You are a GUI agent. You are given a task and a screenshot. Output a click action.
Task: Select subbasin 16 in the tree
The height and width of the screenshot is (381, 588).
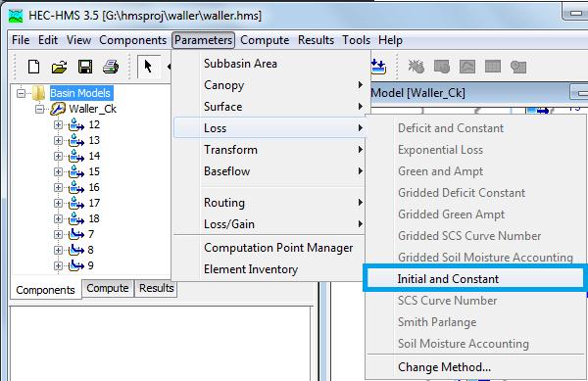pos(94,187)
